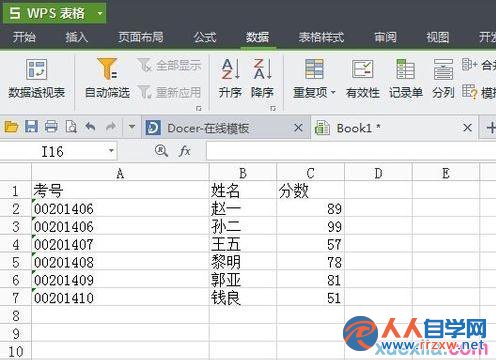Open Text to Columns (分列) tool

443,79
